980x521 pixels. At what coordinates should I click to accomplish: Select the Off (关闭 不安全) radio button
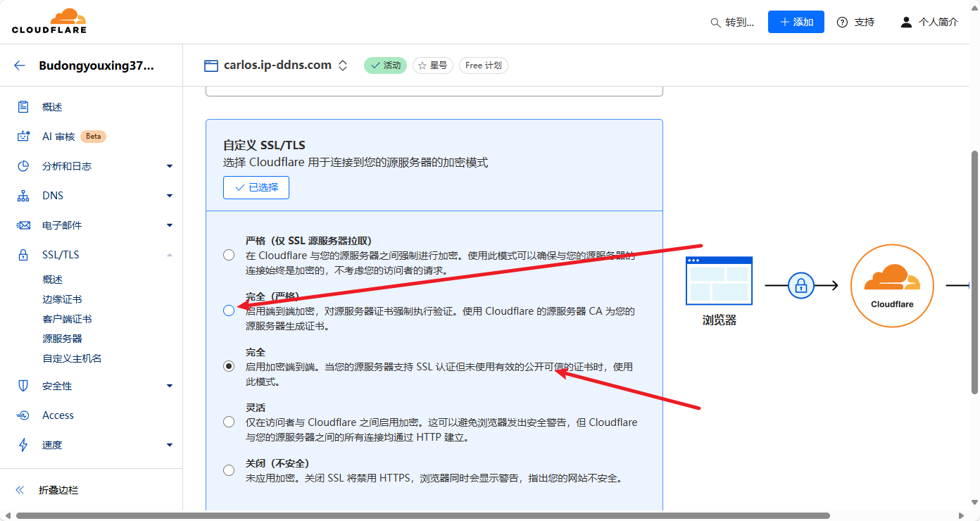point(229,470)
